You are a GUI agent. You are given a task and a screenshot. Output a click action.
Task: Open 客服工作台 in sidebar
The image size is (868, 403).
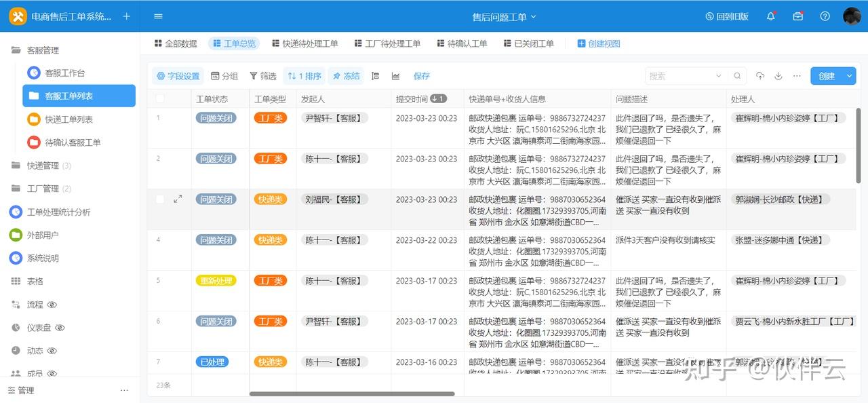click(x=64, y=73)
